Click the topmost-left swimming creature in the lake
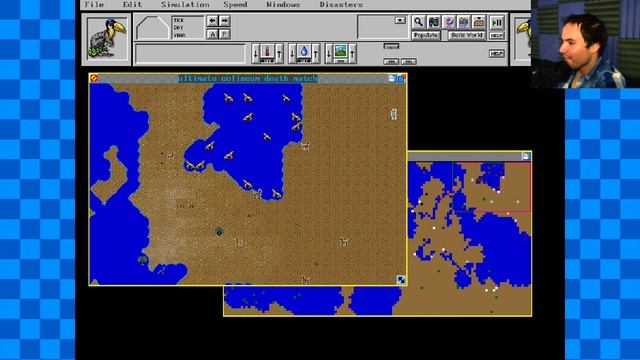Screen dimensions: 640x360 pyautogui.click(x=228, y=98)
